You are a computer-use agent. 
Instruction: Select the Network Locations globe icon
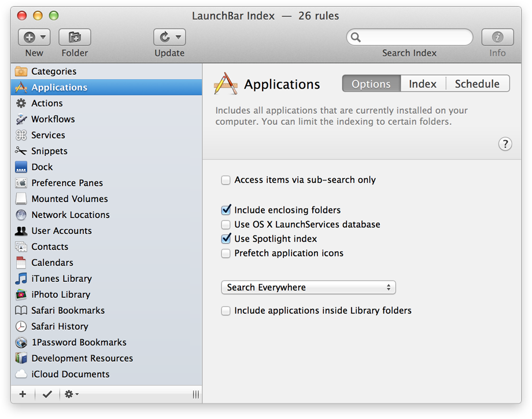21,215
